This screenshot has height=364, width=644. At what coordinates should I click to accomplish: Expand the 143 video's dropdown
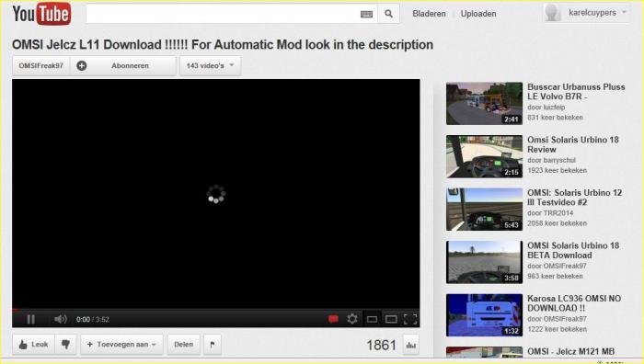pos(210,65)
